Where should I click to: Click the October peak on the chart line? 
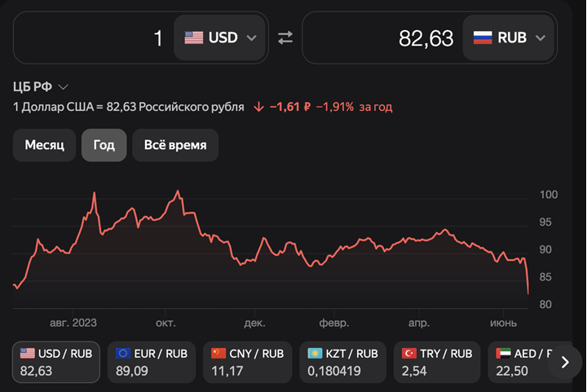pos(178,192)
